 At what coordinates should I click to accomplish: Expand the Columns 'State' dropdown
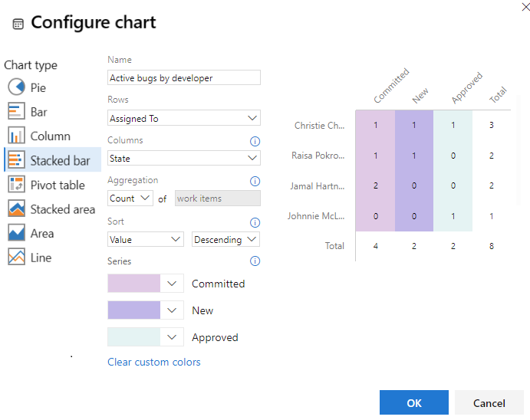[184, 159]
